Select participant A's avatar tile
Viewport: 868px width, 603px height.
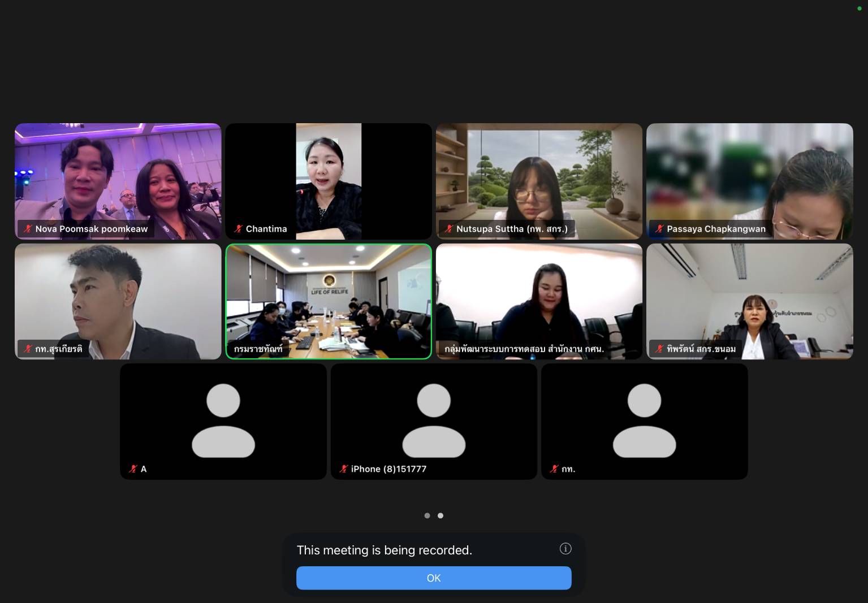[223, 422]
